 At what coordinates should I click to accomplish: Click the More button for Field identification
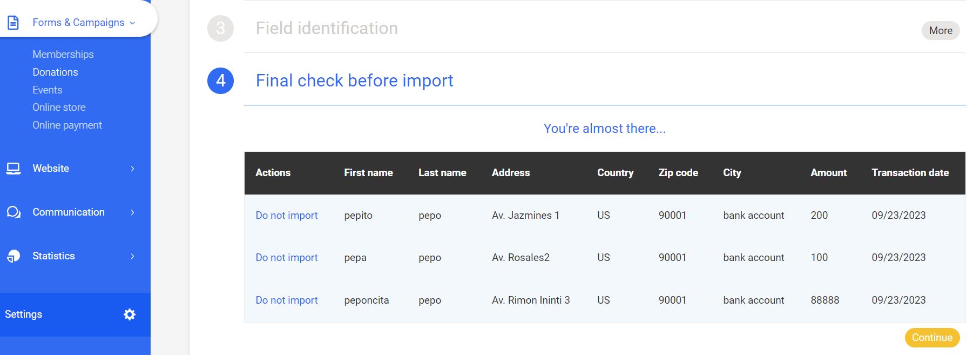click(940, 31)
